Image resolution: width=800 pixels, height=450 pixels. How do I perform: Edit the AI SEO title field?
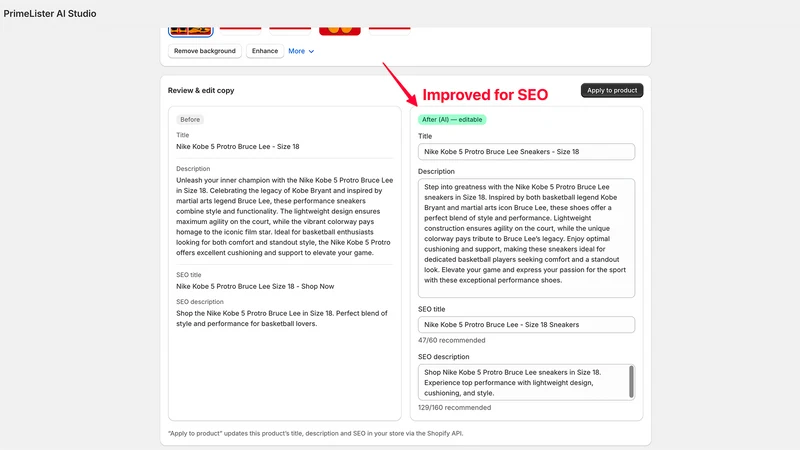pyautogui.click(x=526, y=324)
